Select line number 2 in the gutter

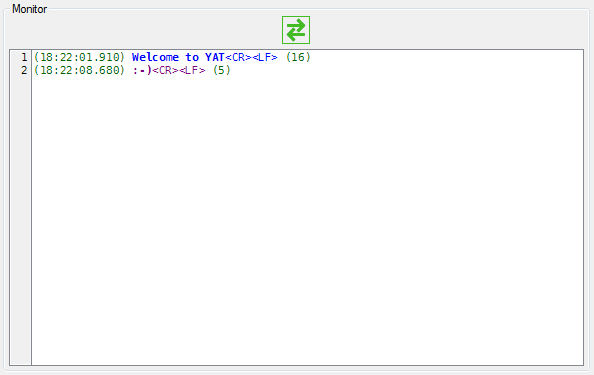pyautogui.click(x=24, y=70)
